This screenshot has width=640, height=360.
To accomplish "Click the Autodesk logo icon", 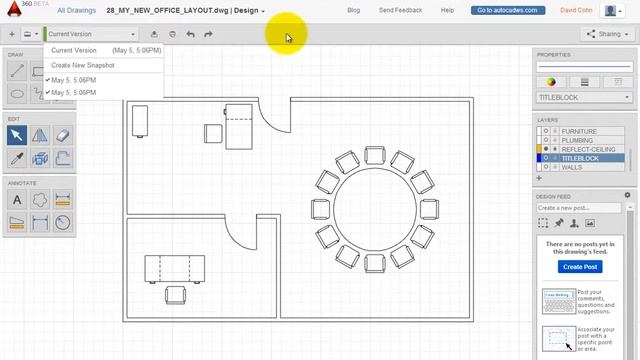I will click(14, 9).
